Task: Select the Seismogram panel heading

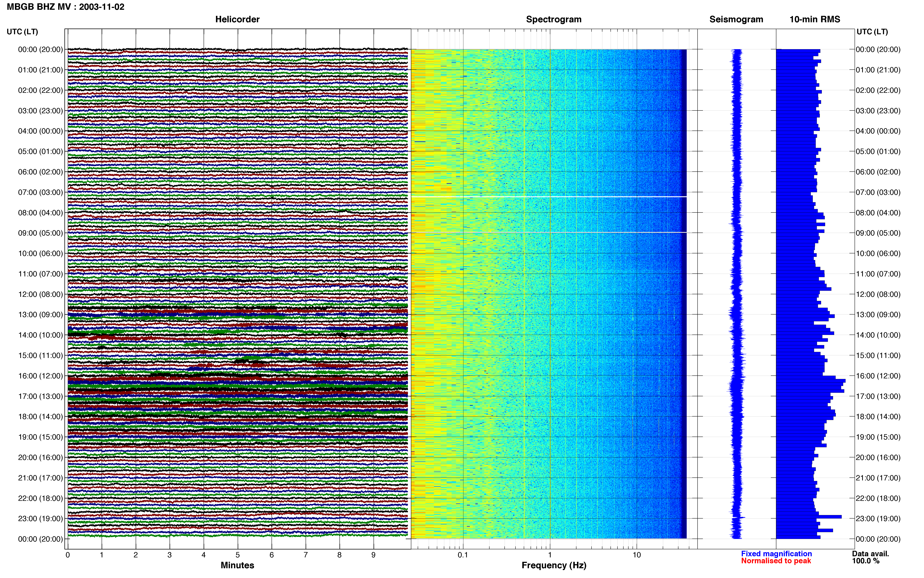Action: (736, 20)
